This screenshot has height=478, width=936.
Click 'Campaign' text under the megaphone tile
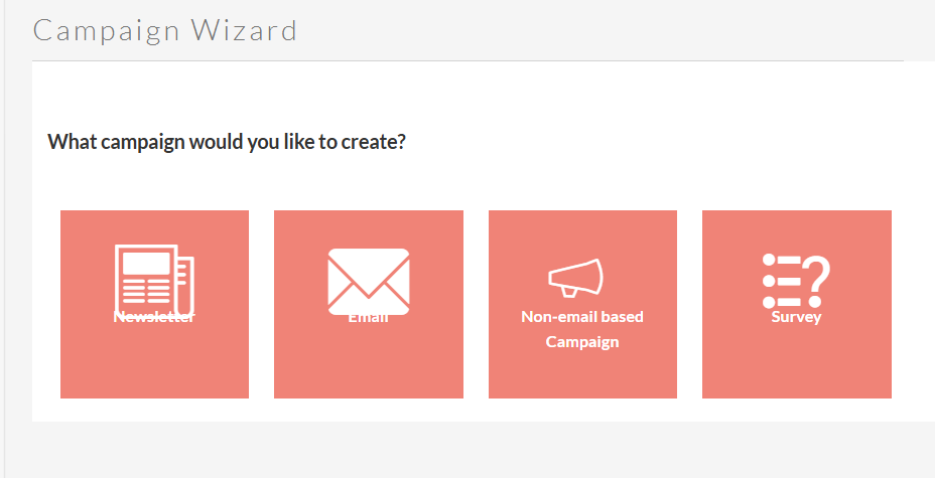coord(582,342)
